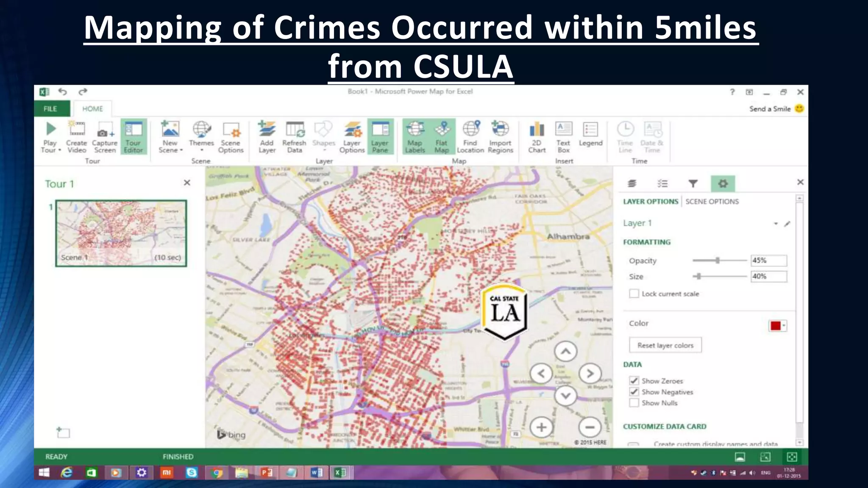Screen dimensions: 868x488
Task: Click the Opacity 45% input field
Action: (x=769, y=261)
